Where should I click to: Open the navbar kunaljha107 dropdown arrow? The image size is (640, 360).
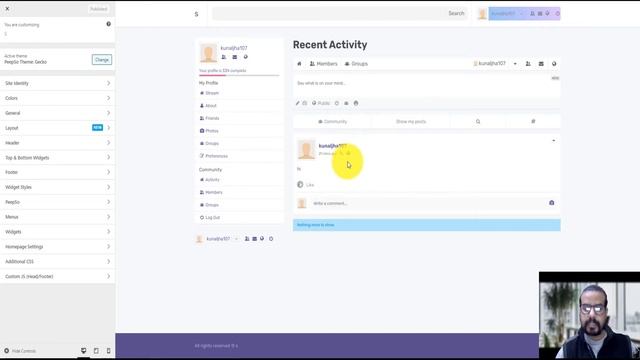point(515,64)
